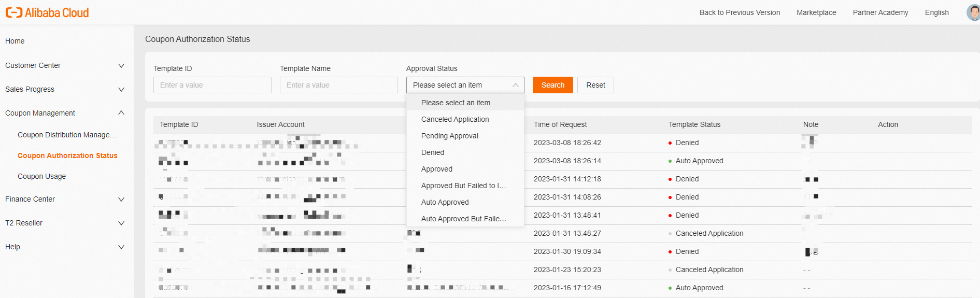Screen dimensions: 980x298
Task: Open Finance Center in the sidebar
Action: (30, 199)
